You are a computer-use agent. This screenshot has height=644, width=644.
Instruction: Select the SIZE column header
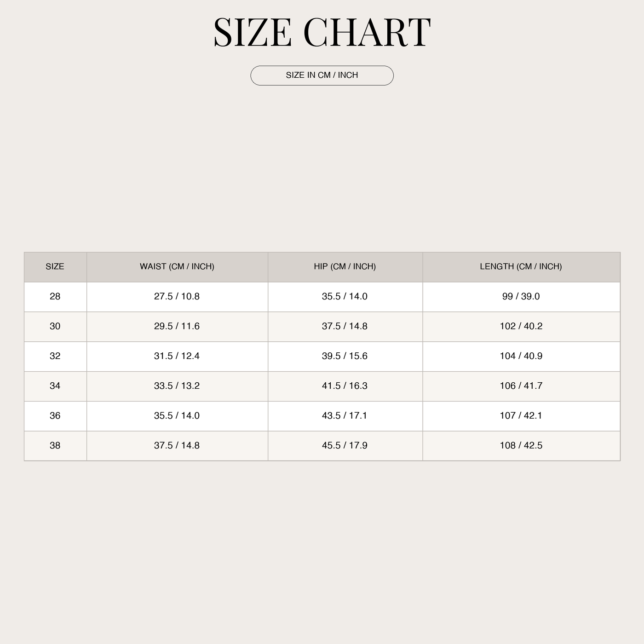tap(55, 266)
